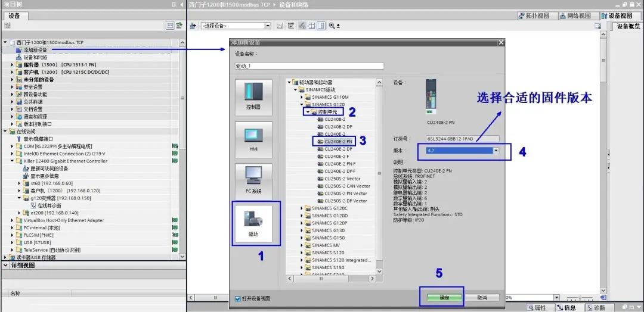Expand the 安全设置 node
The image size is (644, 312).
point(12,87)
